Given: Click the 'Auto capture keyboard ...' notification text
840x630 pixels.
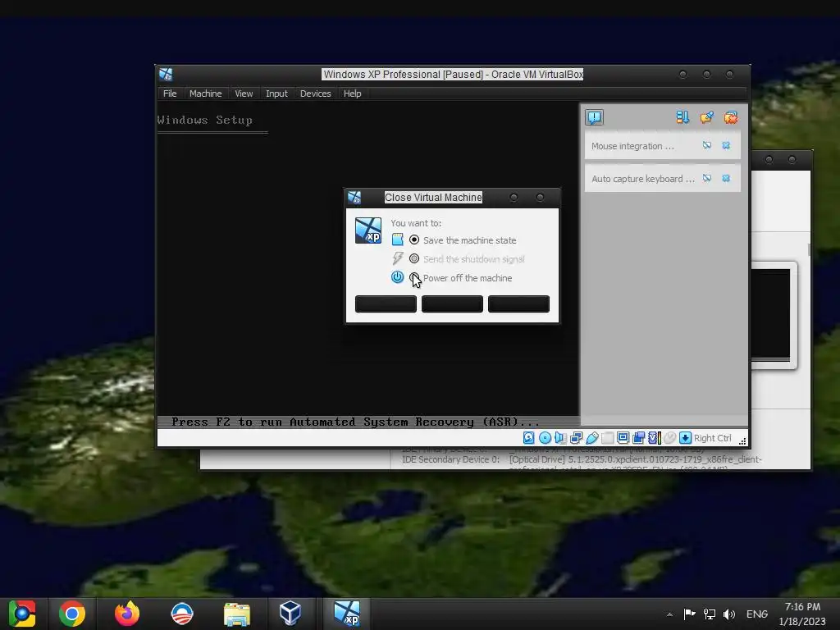Looking at the screenshot, I should click(x=643, y=178).
